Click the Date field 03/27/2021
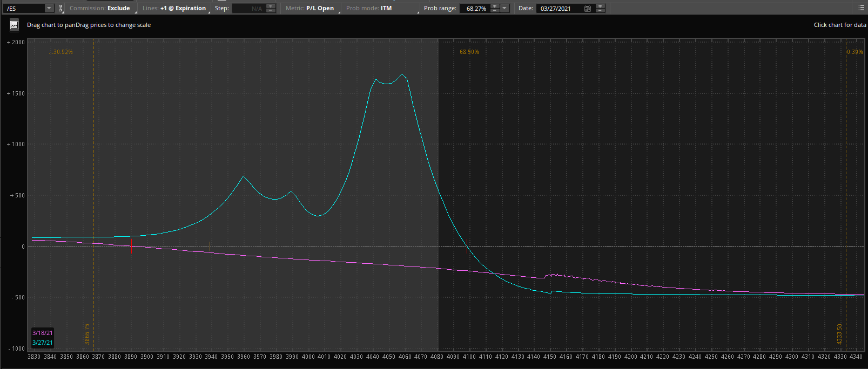 pyautogui.click(x=560, y=8)
